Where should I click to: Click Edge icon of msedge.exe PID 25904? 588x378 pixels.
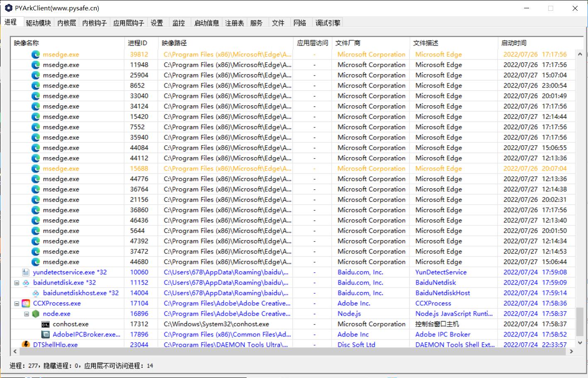point(36,75)
